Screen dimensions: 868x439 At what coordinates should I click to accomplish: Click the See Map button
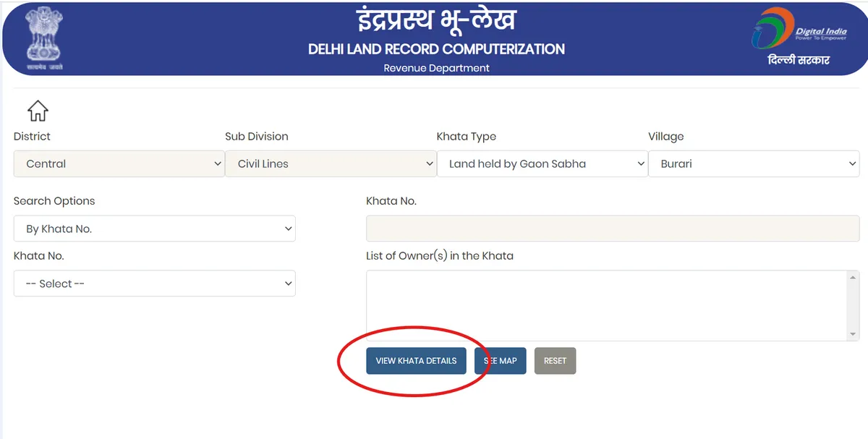coord(500,361)
